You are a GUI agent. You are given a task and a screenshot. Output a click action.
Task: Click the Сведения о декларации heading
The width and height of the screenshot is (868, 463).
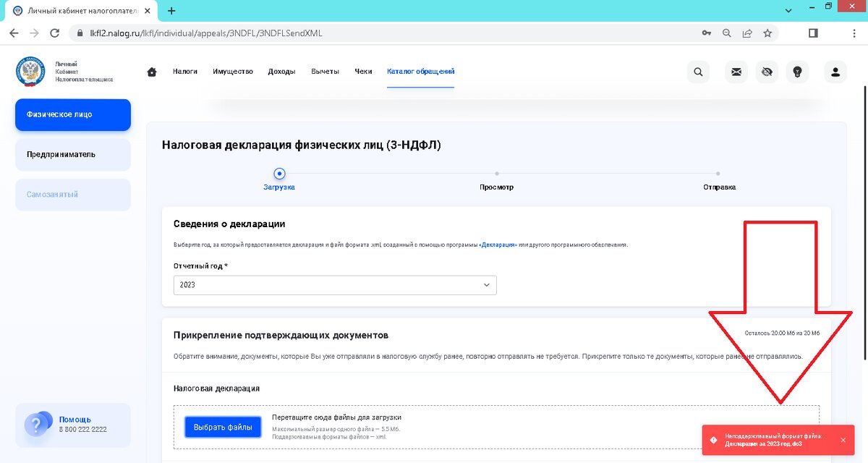pyautogui.click(x=229, y=224)
